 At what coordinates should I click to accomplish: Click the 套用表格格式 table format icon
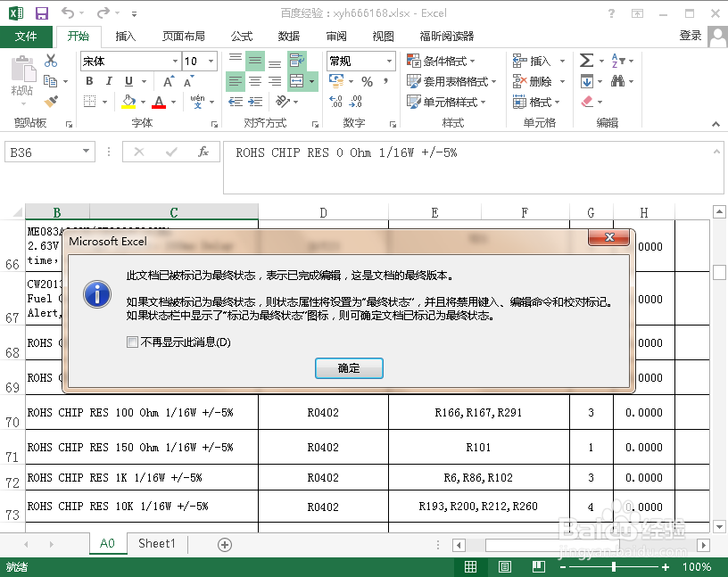[437, 80]
